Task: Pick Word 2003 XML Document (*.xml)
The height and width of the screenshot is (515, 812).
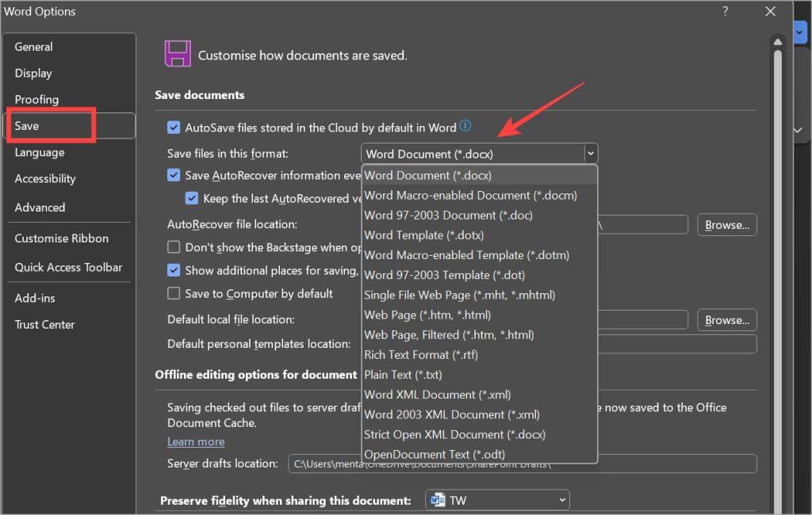Action: click(479, 414)
